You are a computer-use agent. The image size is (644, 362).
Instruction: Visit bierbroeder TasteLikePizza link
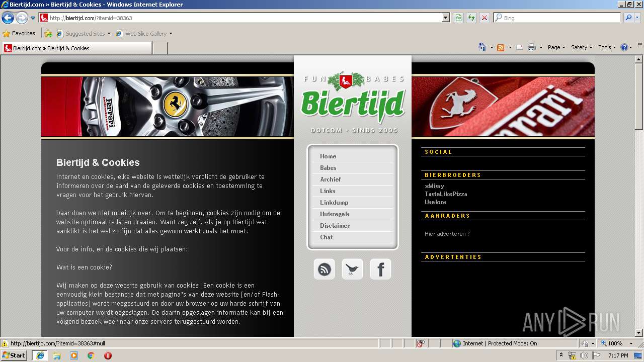point(446,194)
